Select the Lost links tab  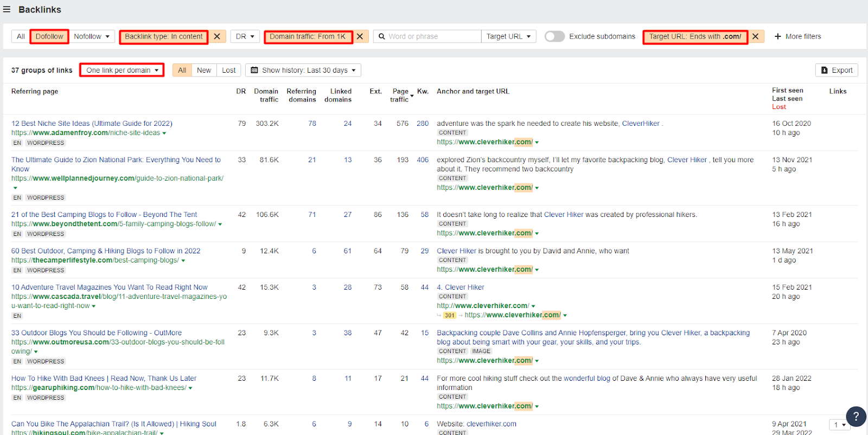(229, 70)
